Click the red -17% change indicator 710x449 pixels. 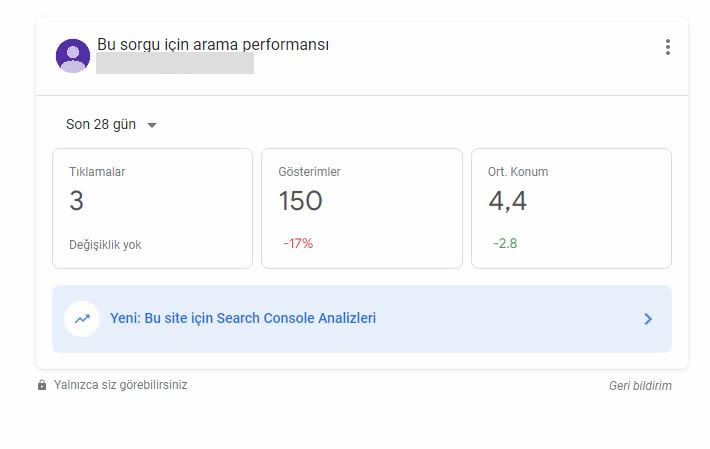[298, 244]
